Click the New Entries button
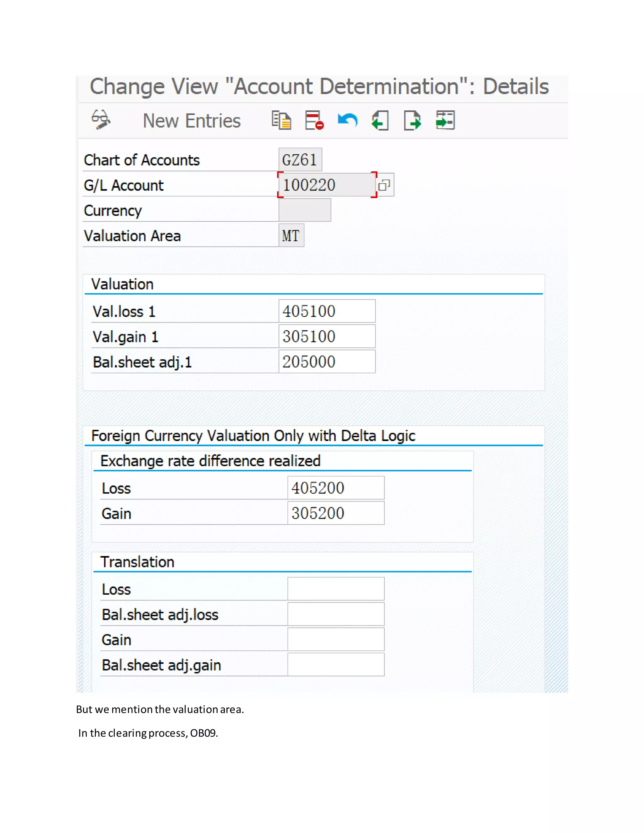This screenshot has height=833, width=644. coord(192,121)
